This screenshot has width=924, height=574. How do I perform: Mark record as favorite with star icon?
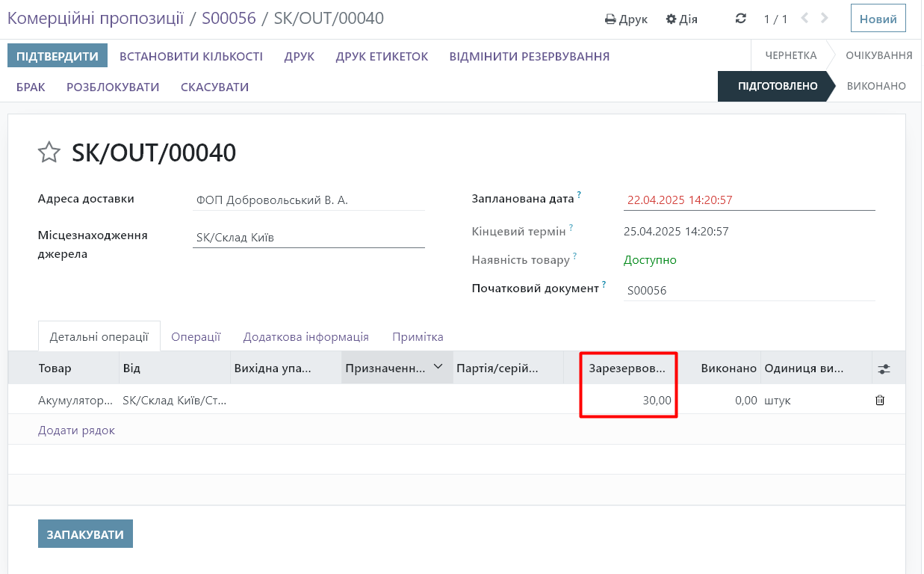tap(49, 152)
